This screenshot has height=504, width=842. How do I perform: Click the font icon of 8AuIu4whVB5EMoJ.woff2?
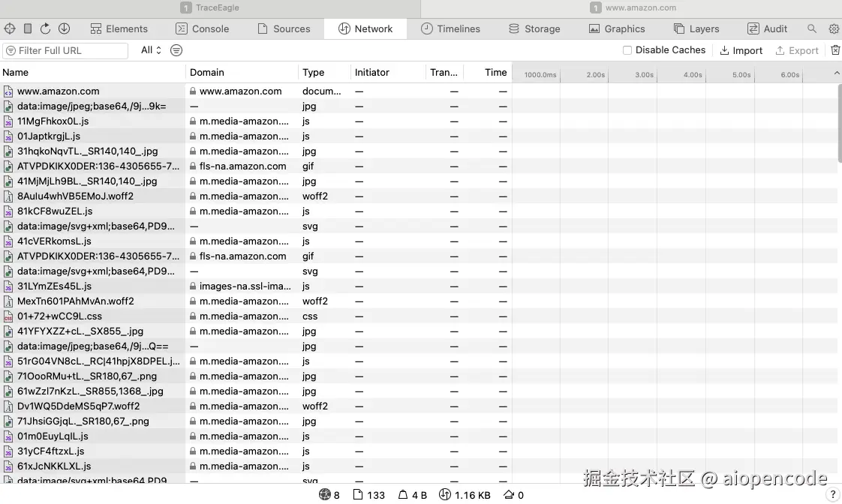(x=8, y=196)
